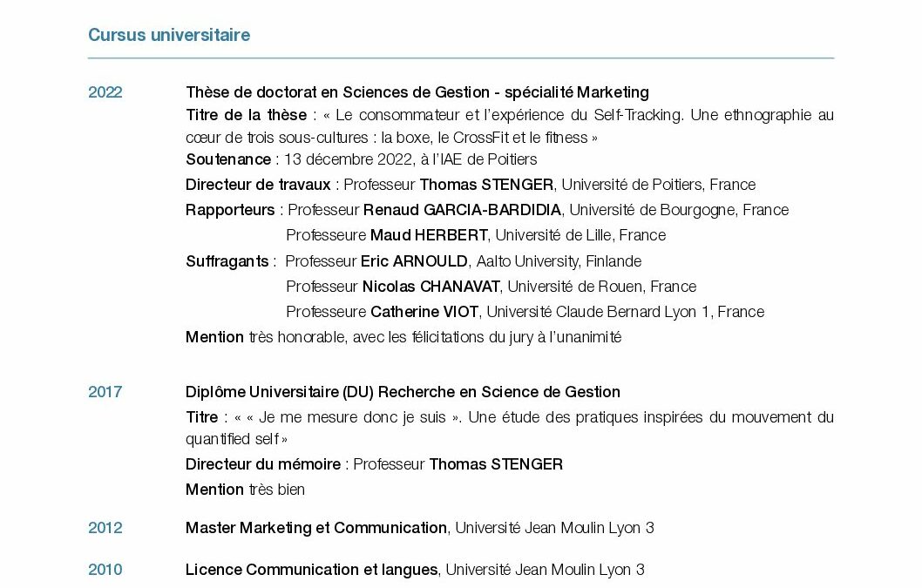Click the name Maud HERBERT
This screenshot has width=922, height=588.
[x=429, y=235]
